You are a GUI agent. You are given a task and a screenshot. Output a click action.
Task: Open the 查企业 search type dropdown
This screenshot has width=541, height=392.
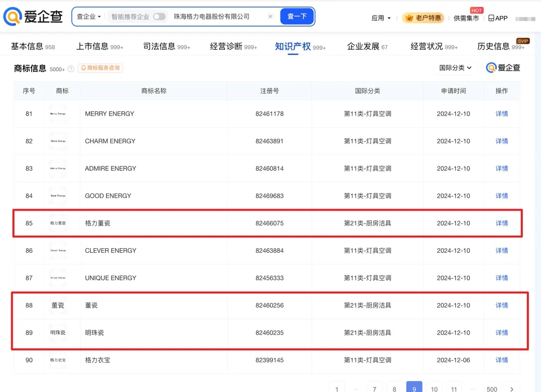pyautogui.click(x=89, y=17)
